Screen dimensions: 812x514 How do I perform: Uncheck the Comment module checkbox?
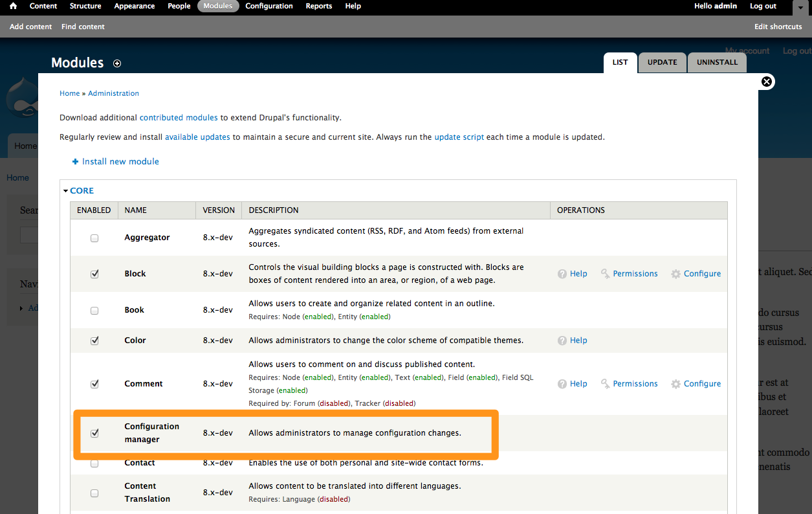[x=94, y=384]
